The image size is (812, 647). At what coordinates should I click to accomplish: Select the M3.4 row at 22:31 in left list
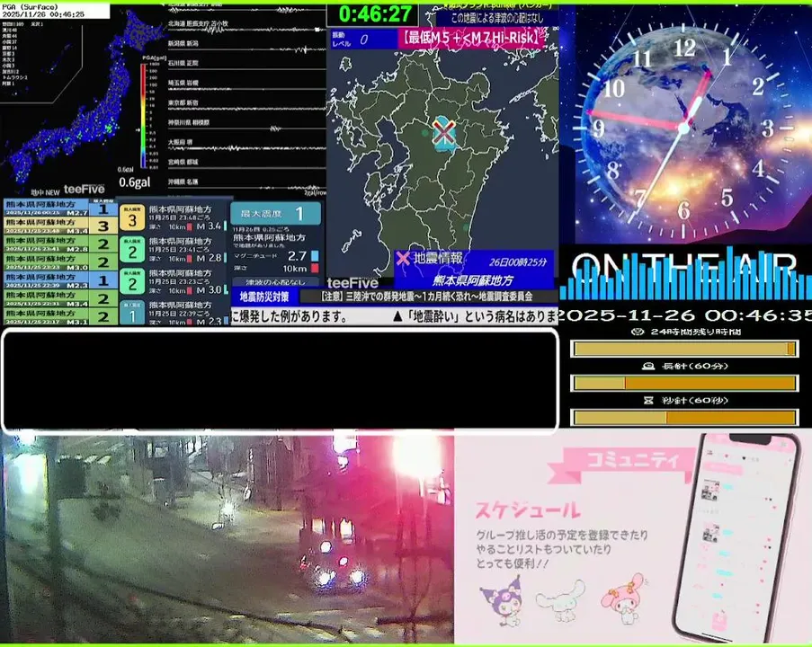point(60,298)
